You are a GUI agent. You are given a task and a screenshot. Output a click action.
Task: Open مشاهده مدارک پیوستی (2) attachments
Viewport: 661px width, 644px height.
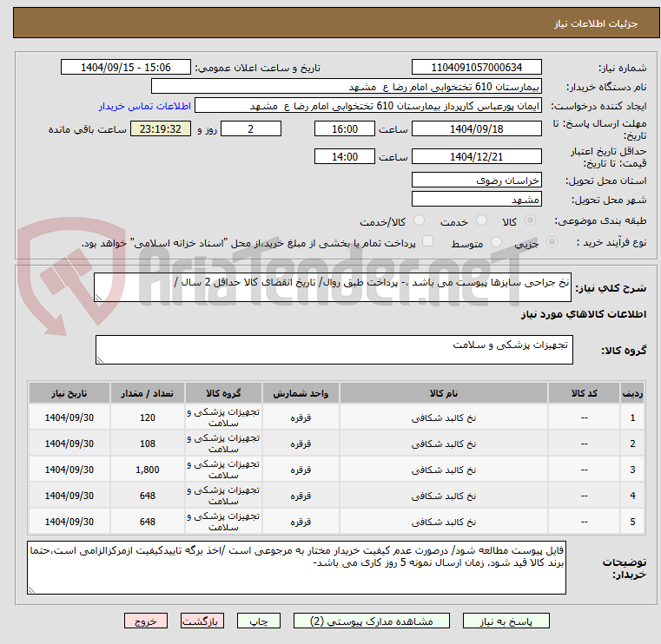pyautogui.click(x=372, y=621)
